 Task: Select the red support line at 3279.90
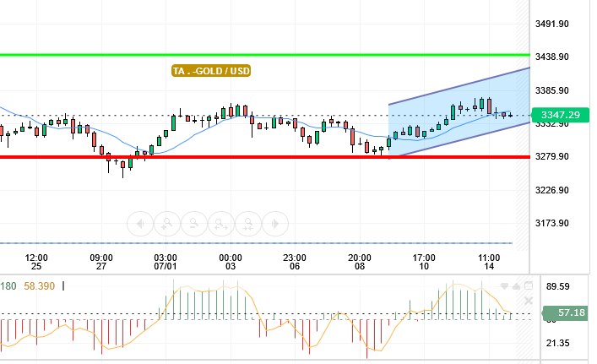click(265, 157)
